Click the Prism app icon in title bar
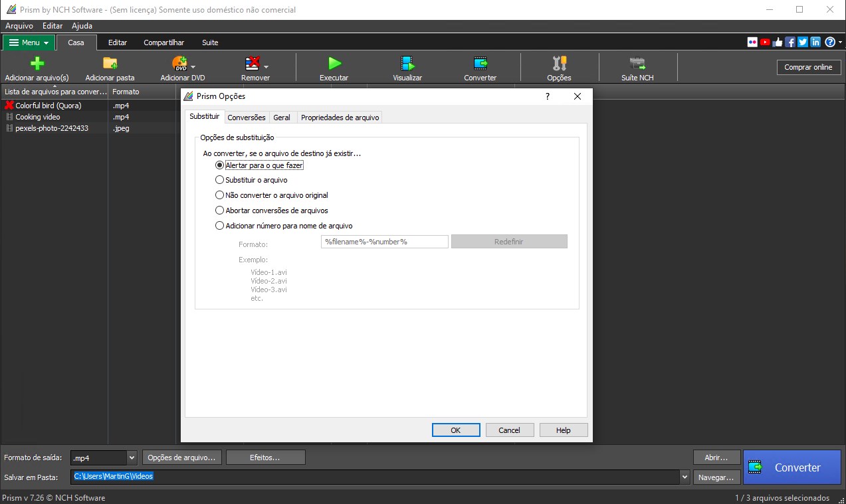Viewport: 846px width, 504px height. (11, 9)
